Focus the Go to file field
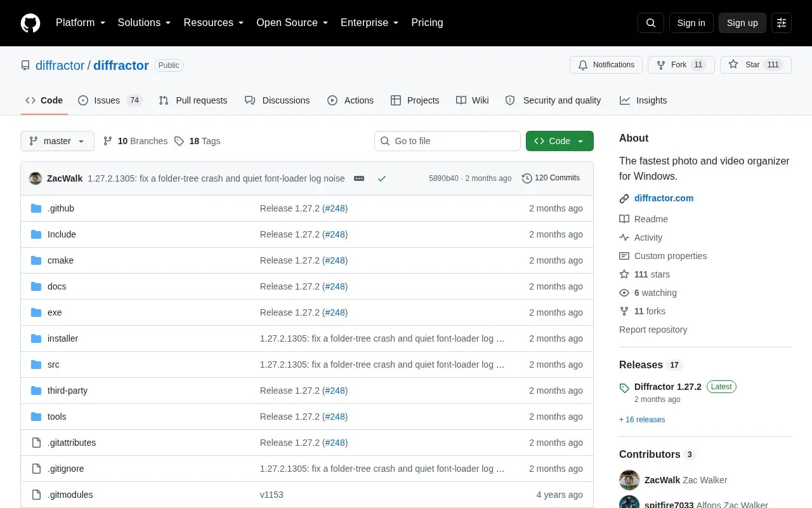 [x=447, y=141]
